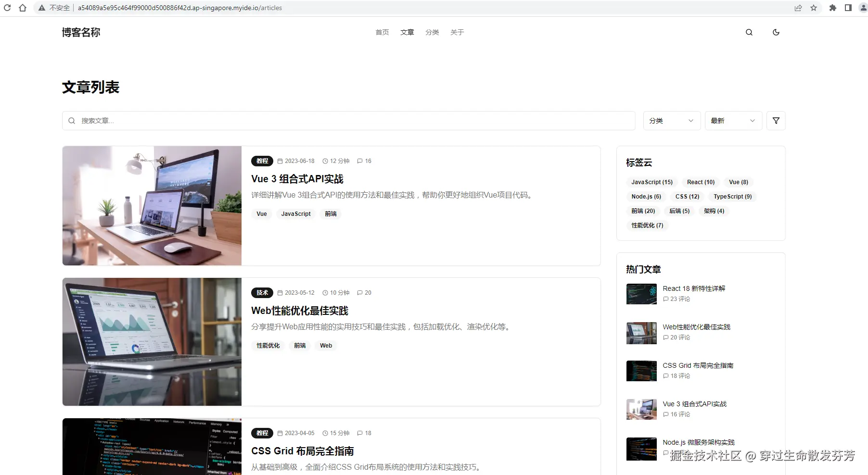Open the CSS Grid 布局完全指南 article
The width and height of the screenshot is (868, 475).
pos(303,451)
